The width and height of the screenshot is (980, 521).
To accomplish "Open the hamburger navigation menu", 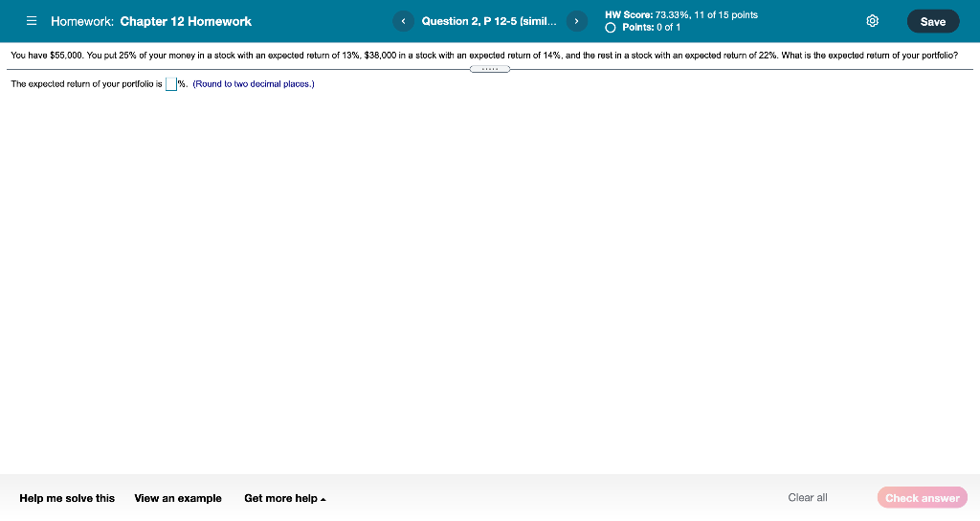I will 32,21.
